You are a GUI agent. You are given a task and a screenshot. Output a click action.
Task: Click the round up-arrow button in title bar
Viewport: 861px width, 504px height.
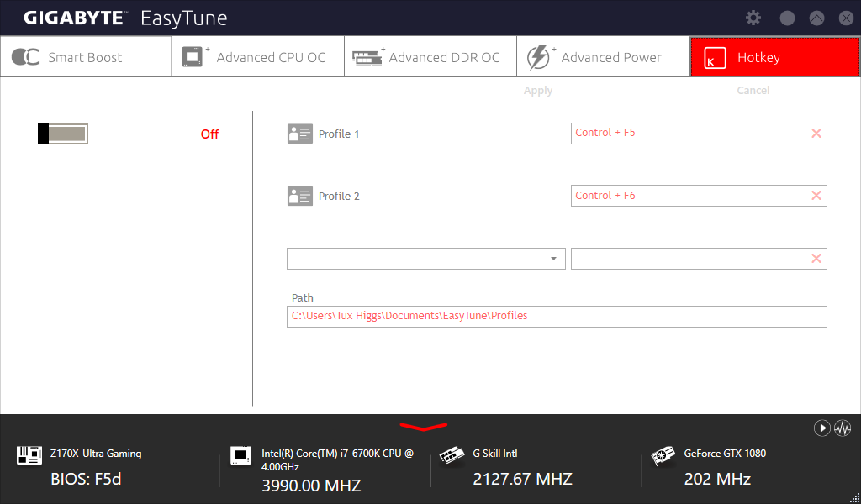tap(817, 18)
